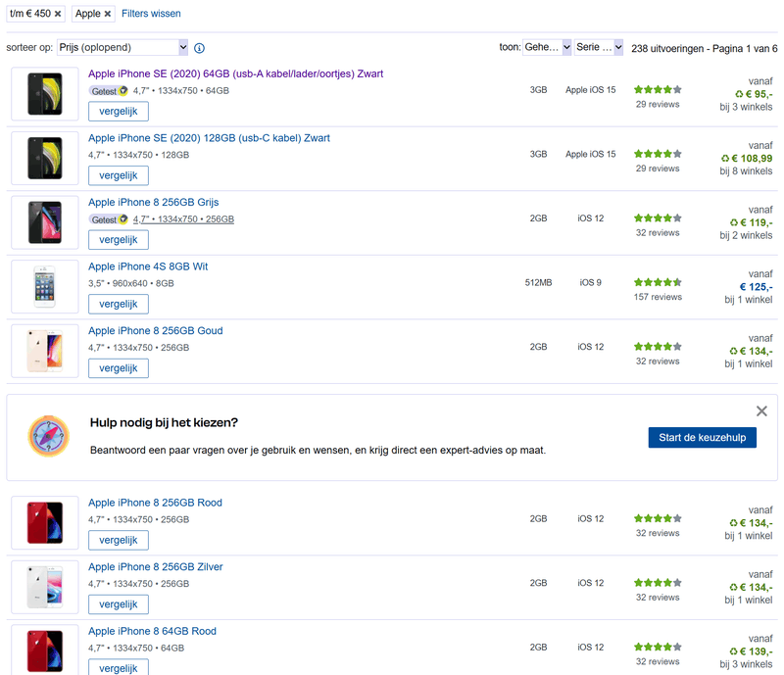Screen dimensions: 784x675
Task: Click star rating of iPhone SE 128GB Zwart
Action: pyautogui.click(x=658, y=154)
